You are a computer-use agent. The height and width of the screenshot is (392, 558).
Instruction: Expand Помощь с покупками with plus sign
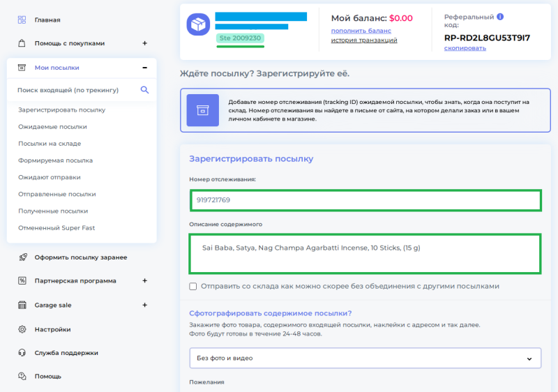[x=144, y=43]
